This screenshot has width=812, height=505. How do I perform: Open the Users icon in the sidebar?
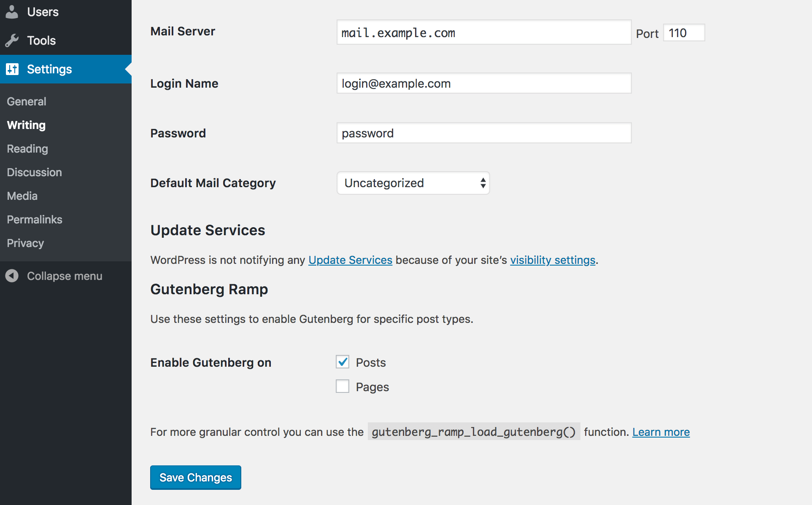[x=13, y=12]
